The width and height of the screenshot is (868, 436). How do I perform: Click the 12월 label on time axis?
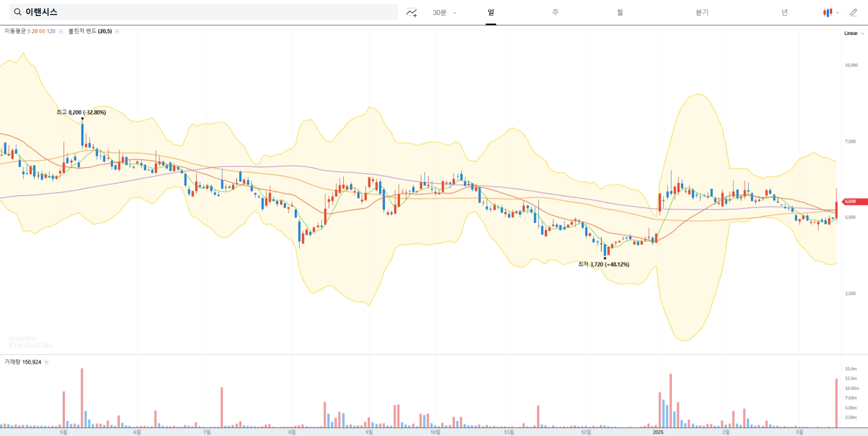pos(586,432)
